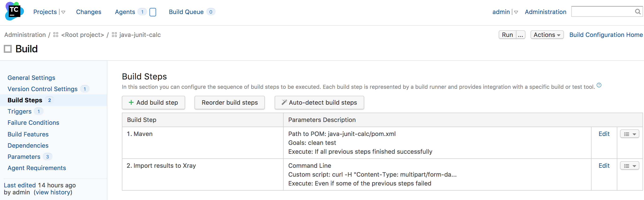644x200 pixels.
Task: Open the build steps help icon
Action: tap(599, 85)
